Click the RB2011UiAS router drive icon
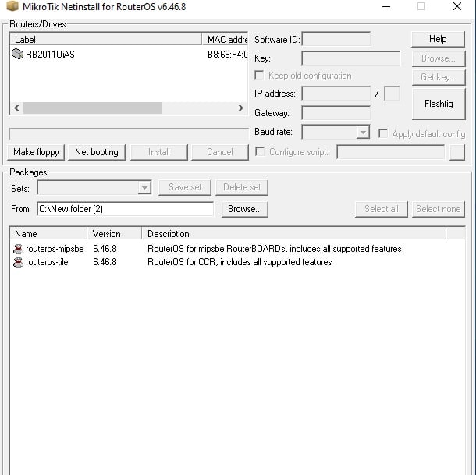 click(x=18, y=54)
